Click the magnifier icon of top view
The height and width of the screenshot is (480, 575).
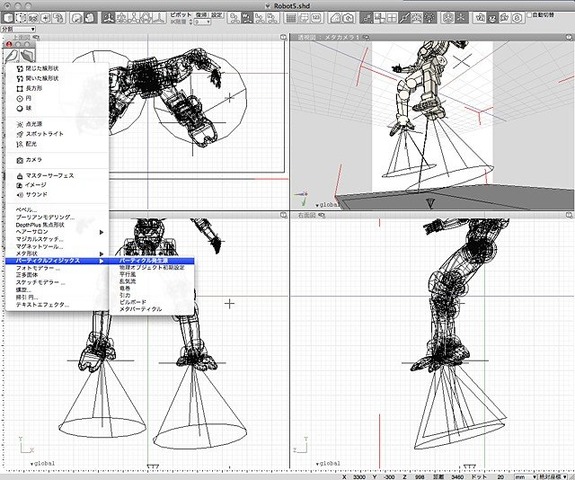click(x=283, y=37)
